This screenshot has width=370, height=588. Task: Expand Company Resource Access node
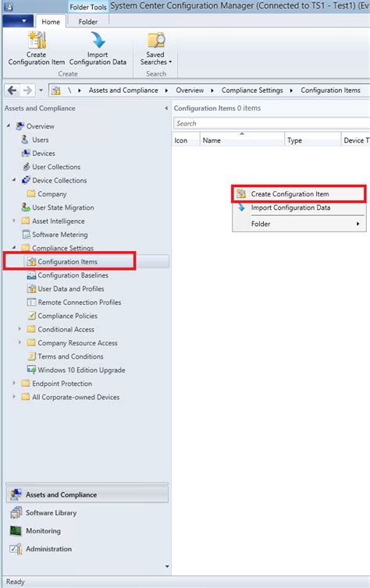20,342
